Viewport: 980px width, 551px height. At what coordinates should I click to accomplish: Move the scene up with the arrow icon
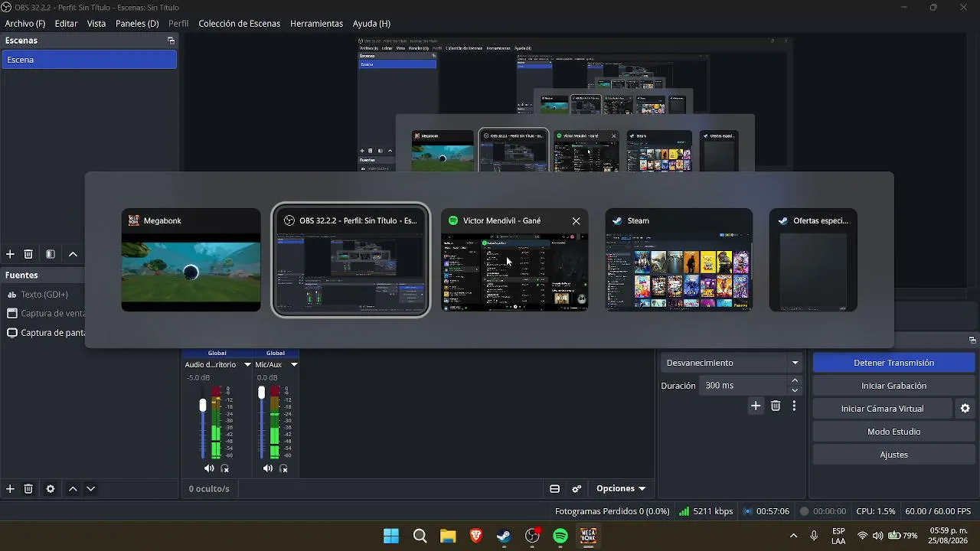[73, 254]
